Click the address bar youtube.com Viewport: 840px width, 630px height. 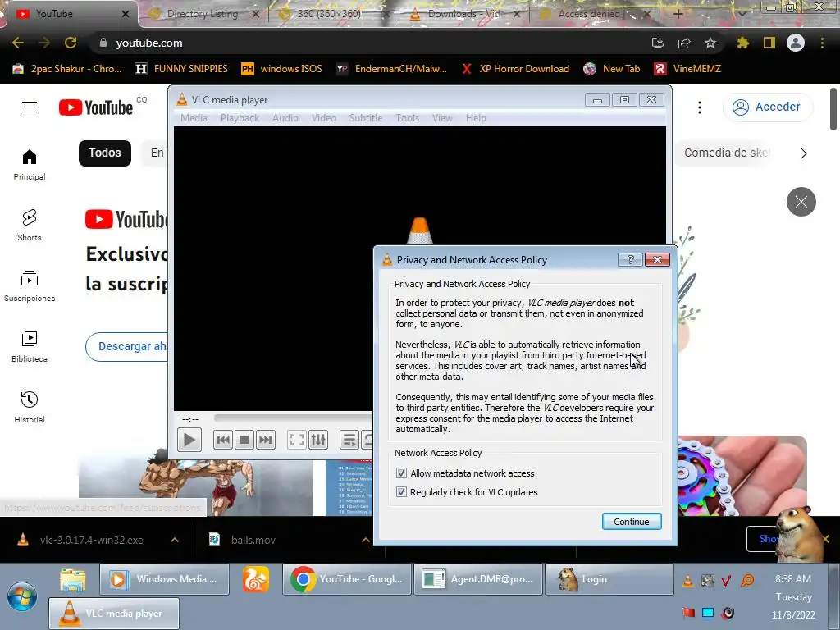370,43
